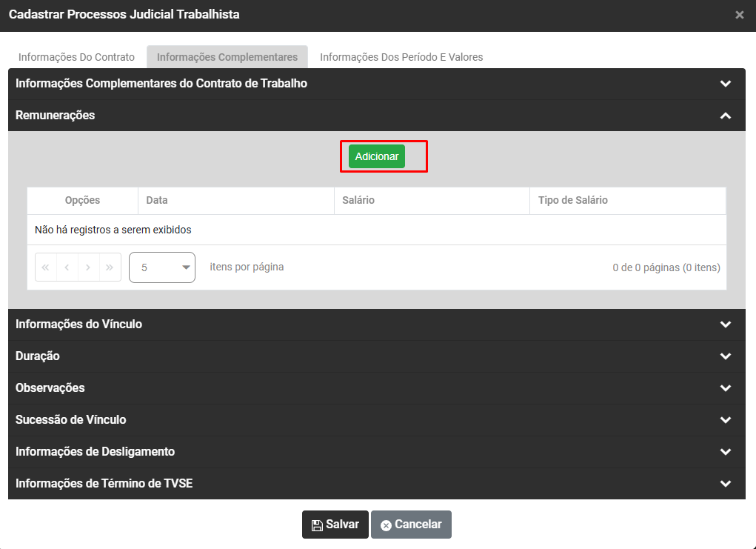Expand Sucessão de Vínculo chevron
The image size is (756, 549).
726,420
